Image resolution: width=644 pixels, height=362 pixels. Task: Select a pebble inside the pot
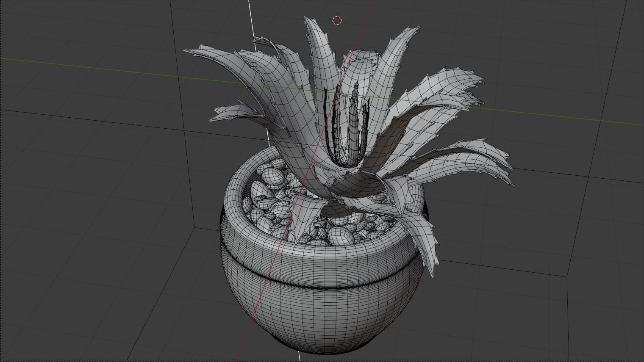(x=341, y=236)
